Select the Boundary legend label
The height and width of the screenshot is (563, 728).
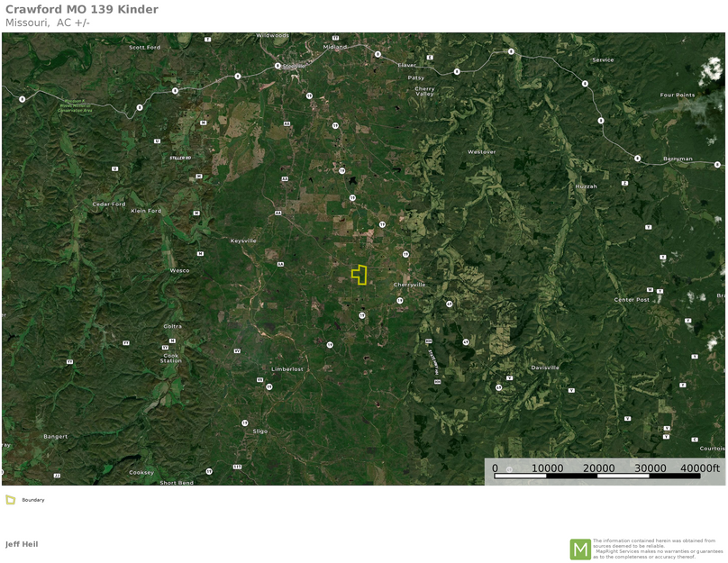33,500
